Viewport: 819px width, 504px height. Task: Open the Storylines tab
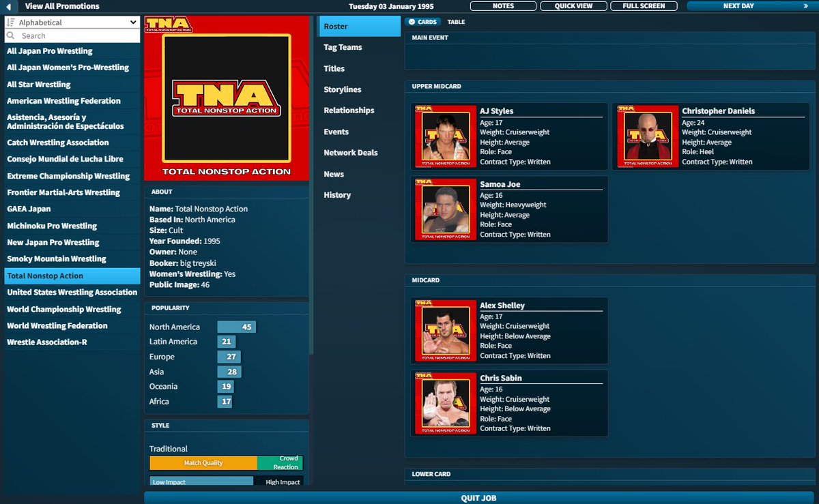360,89
